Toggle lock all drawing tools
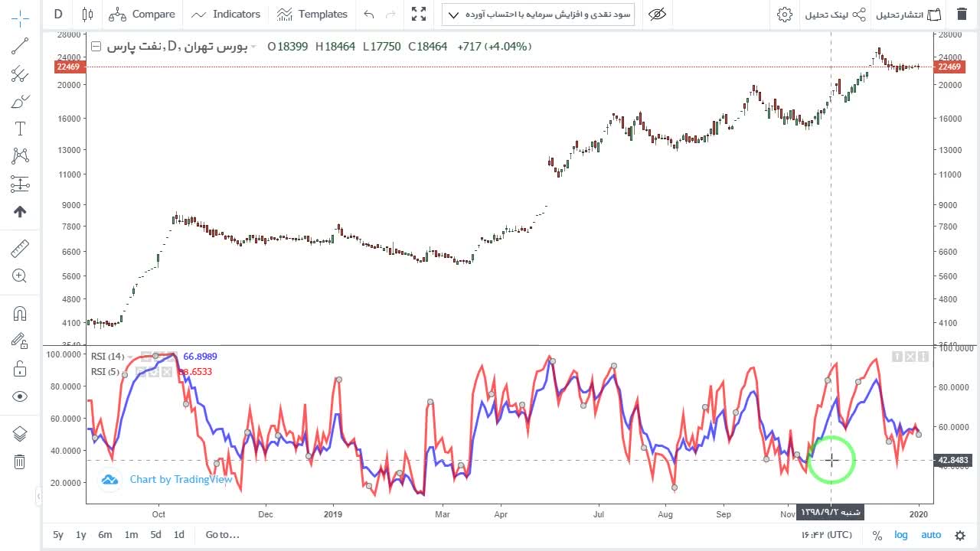The width and height of the screenshot is (980, 551). 20,370
